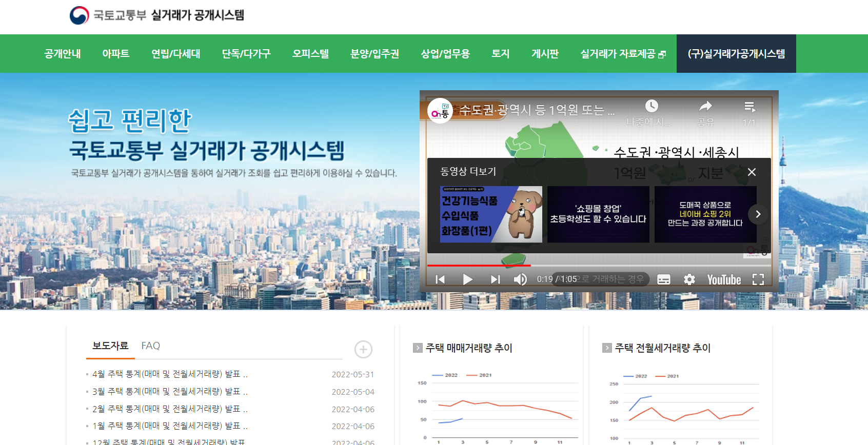Open the 게시판 menu
The image size is (868, 445).
click(545, 54)
